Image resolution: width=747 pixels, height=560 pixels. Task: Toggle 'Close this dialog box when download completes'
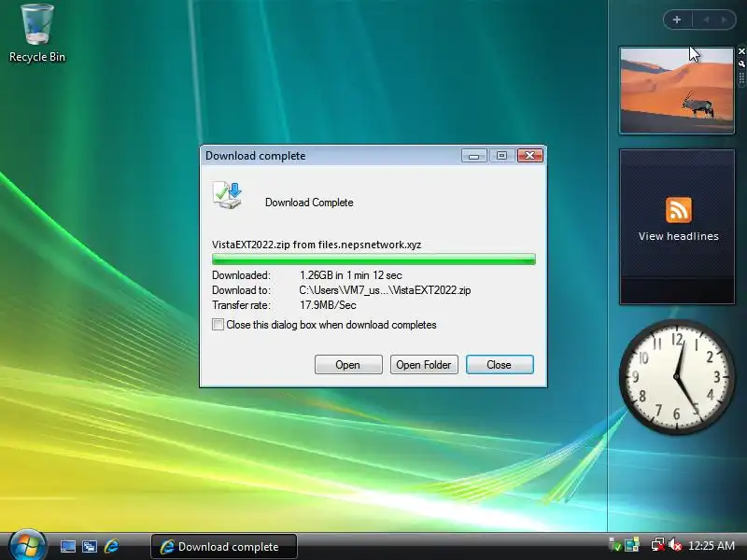click(x=218, y=325)
